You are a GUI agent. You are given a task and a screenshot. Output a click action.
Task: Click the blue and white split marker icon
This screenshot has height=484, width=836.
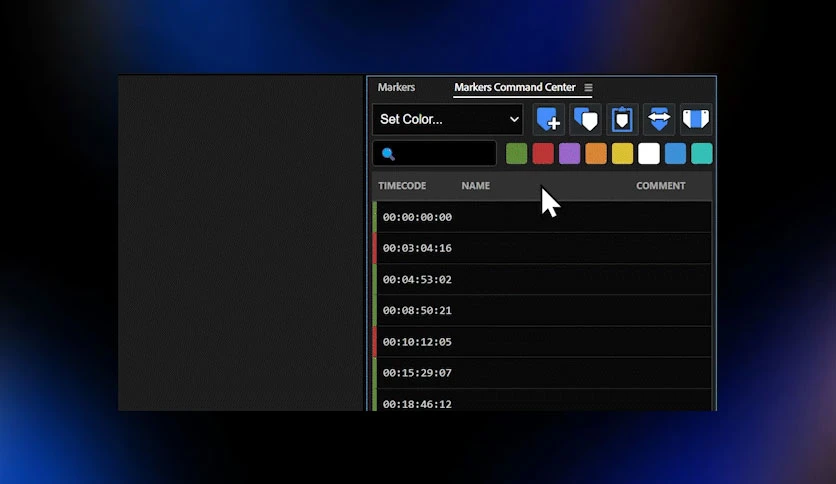(696, 119)
